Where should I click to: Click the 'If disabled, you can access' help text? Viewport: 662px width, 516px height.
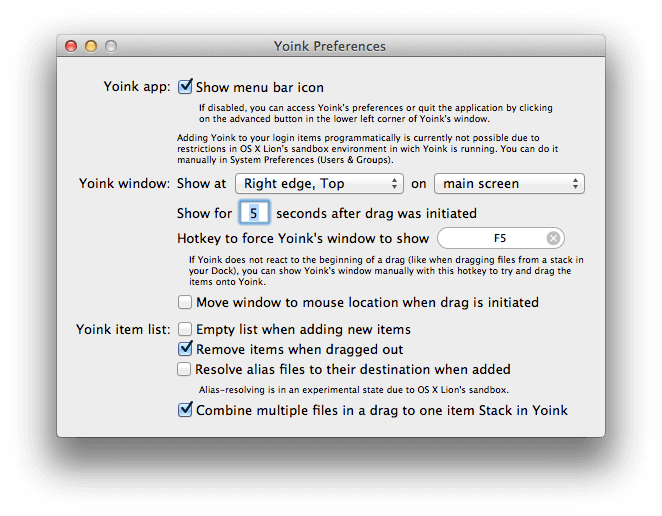point(376,113)
